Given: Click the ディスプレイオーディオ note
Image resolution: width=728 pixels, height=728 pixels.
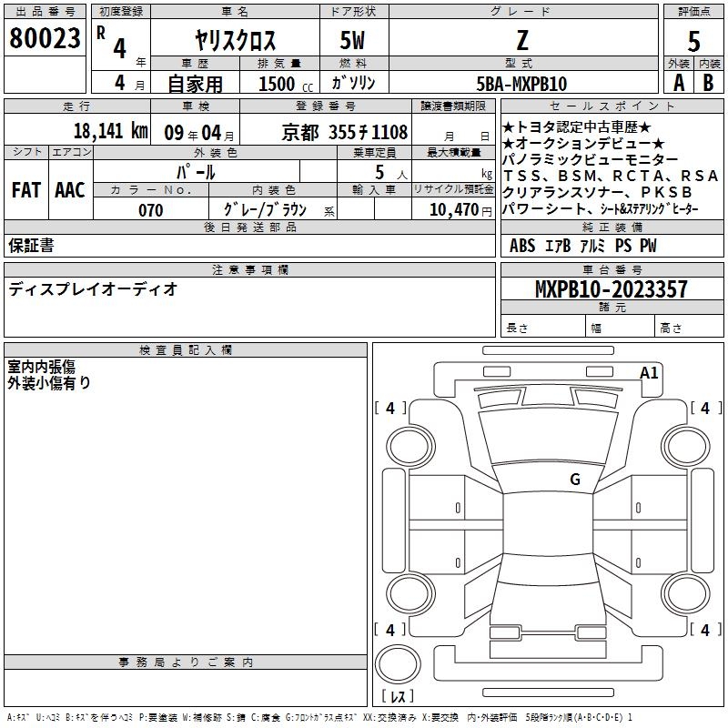Looking at the screenshot, I should click(x=93, y=289).
